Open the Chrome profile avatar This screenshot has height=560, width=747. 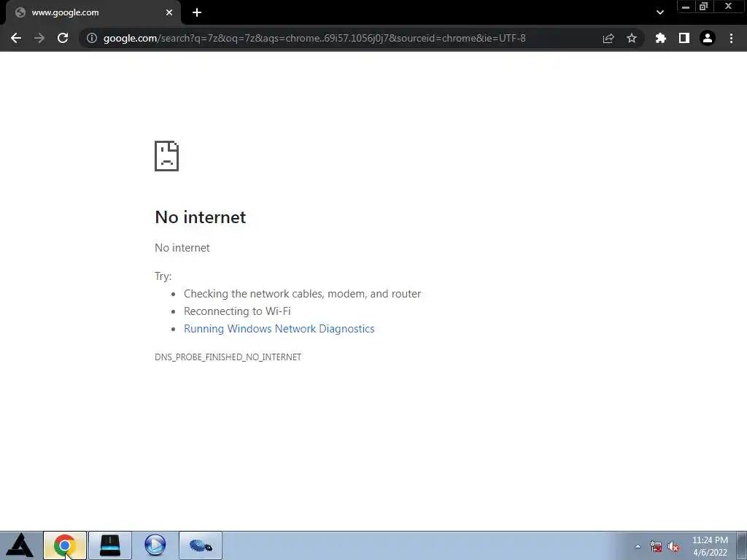point(708,38)
